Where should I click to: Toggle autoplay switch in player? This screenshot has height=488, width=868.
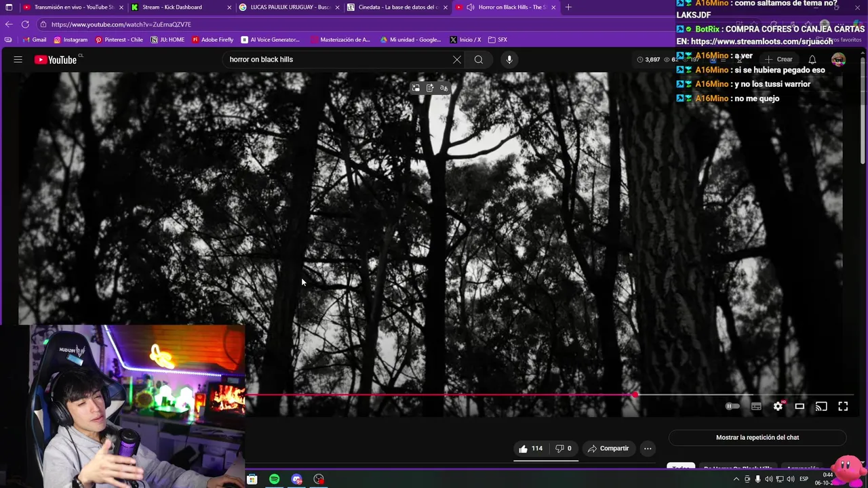pyautogui.click(x=732, y=407)
